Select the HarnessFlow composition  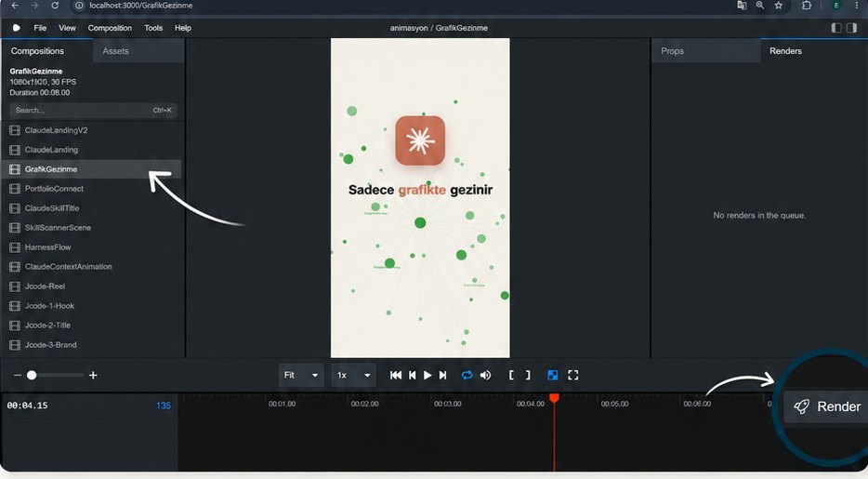click(x=91, y=247)
